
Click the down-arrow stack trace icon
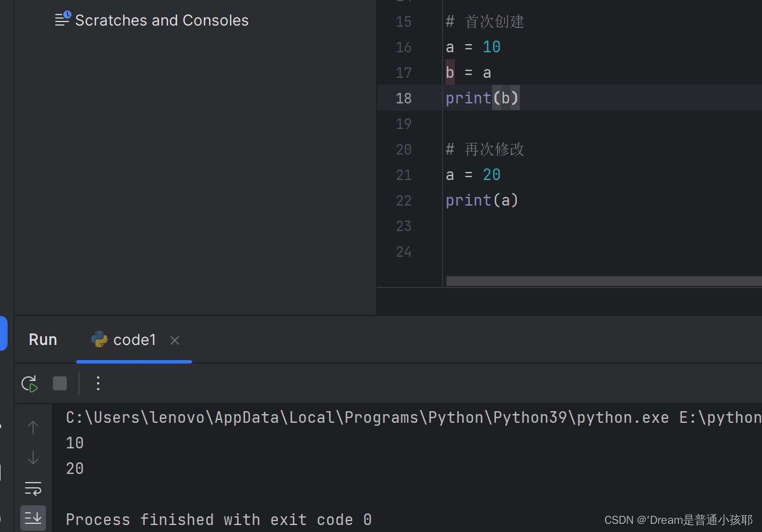tap(33, 458)
